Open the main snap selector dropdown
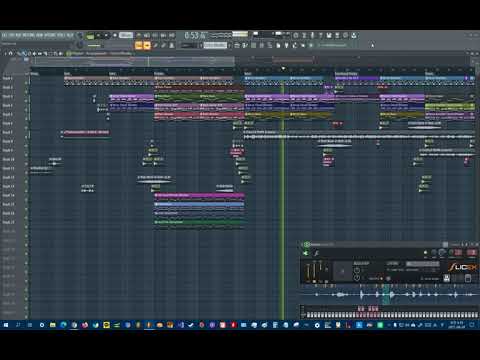The height and width of the screenshot is (360, 480). point(189,45)
